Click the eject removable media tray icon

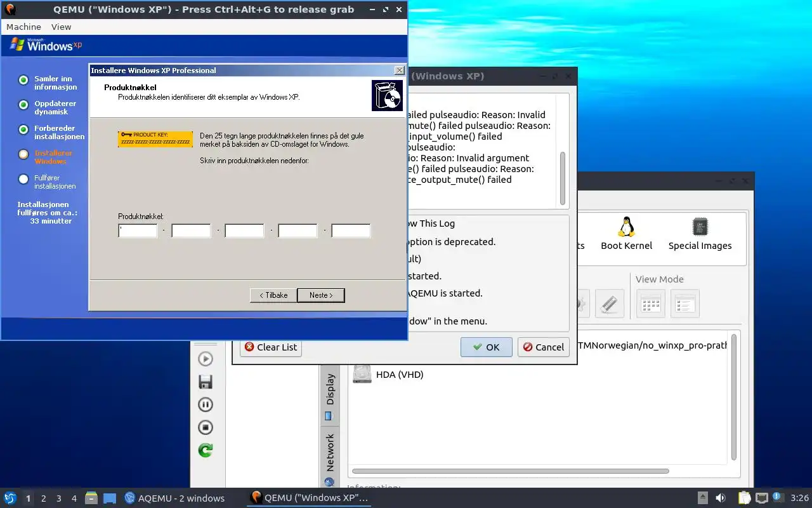coord(703,498)
